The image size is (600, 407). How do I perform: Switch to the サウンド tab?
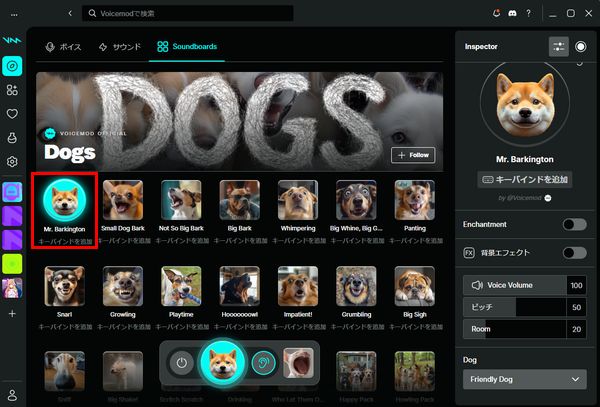pos(120,47)
